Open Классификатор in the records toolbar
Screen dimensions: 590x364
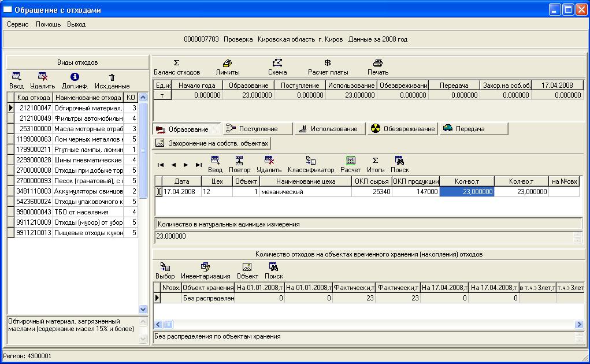coord(311,165)
